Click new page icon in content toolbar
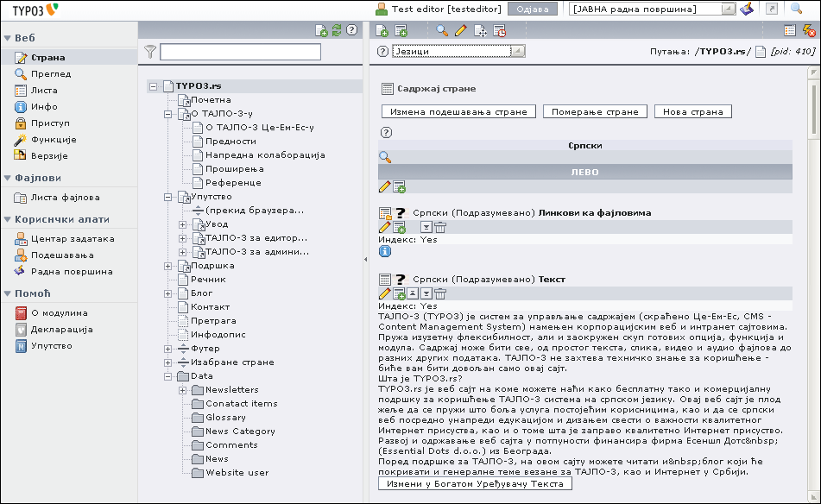The image size is (821, 504). pos(382,31)
